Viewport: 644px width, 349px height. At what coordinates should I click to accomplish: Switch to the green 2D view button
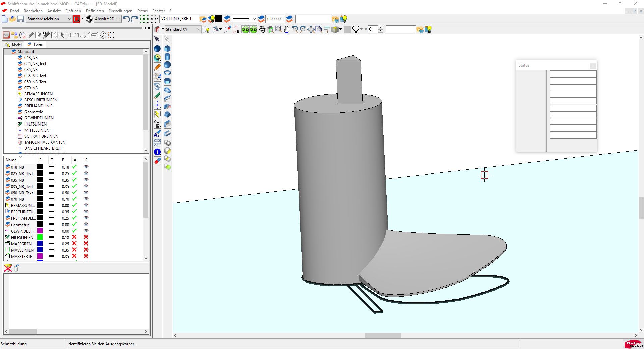pos(245,30)
